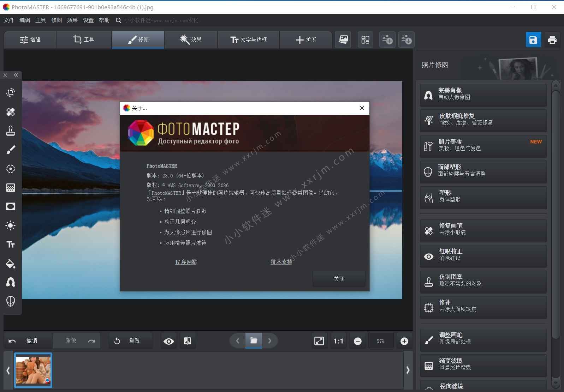Zoom in with plus button
Screen dimensions: 564x392
pos(404,341)
